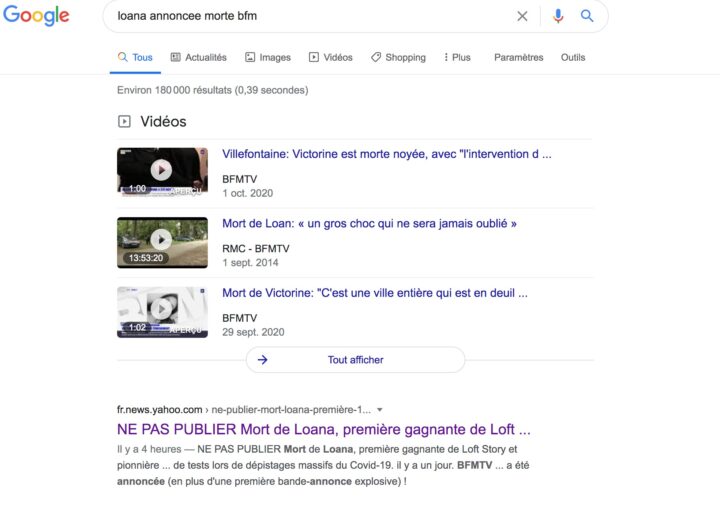The height and width of the screenshot is (506, 720).
Task: Play the Mort de Loan video thumbnail
Action: coord(162,242)
